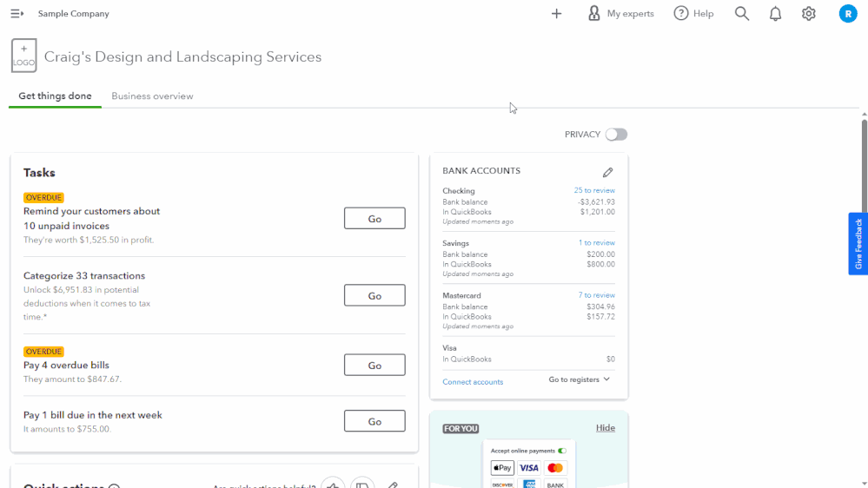Open Mastercard 7 to review link
The image size is (868, 488).
coord(596,295)
